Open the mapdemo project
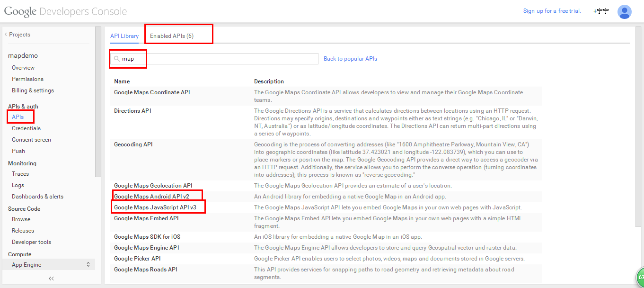Image resolution: width=644 pixels, height=288 pixels. tap(23, 55)
